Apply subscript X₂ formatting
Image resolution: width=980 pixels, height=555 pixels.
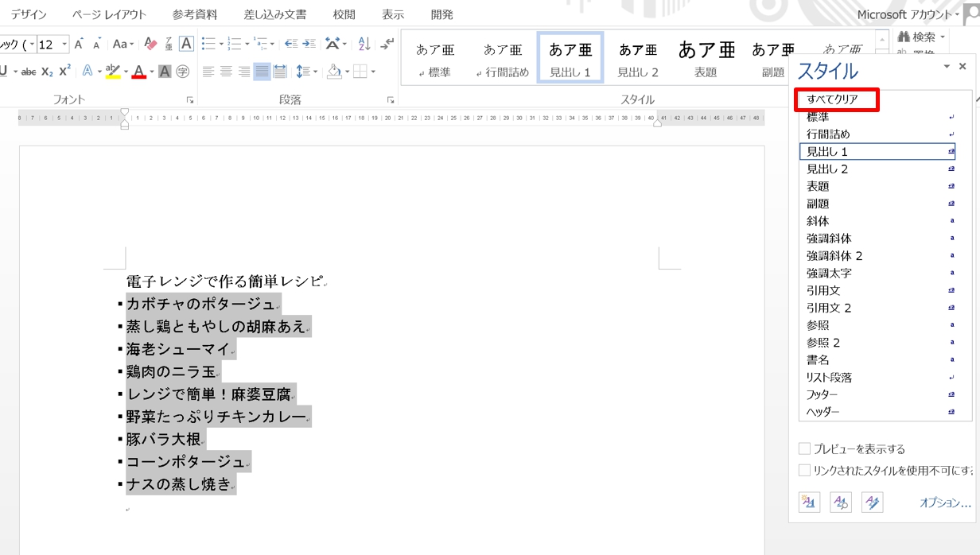[47, 72]
